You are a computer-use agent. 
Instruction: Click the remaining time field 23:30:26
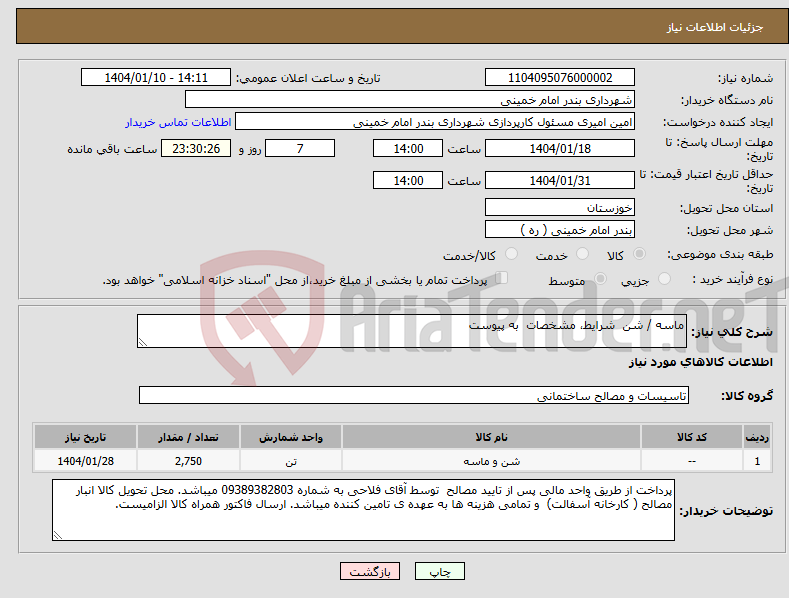[x=196, y=148]
